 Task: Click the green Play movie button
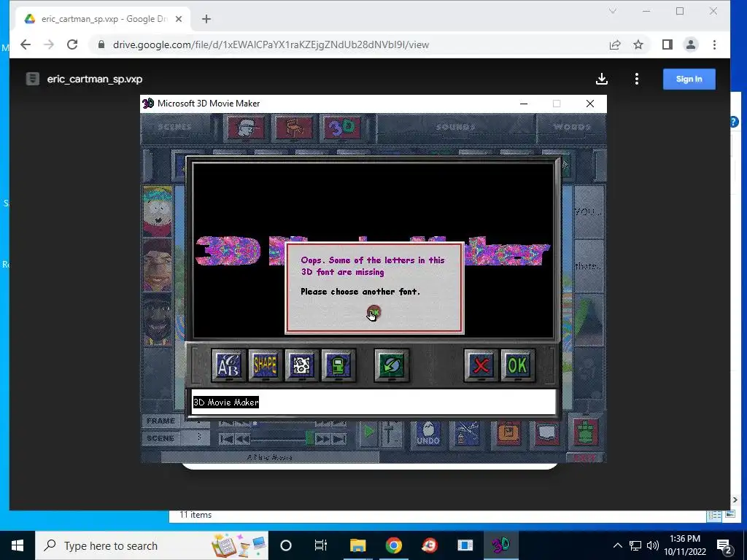[x=368, y=433]
